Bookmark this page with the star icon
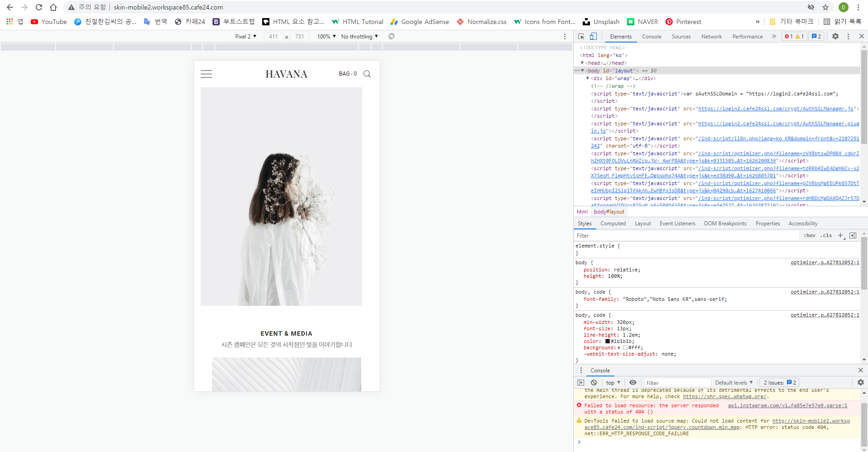The image size is (868, 452). pyautogui.click(x=826, y=7)
